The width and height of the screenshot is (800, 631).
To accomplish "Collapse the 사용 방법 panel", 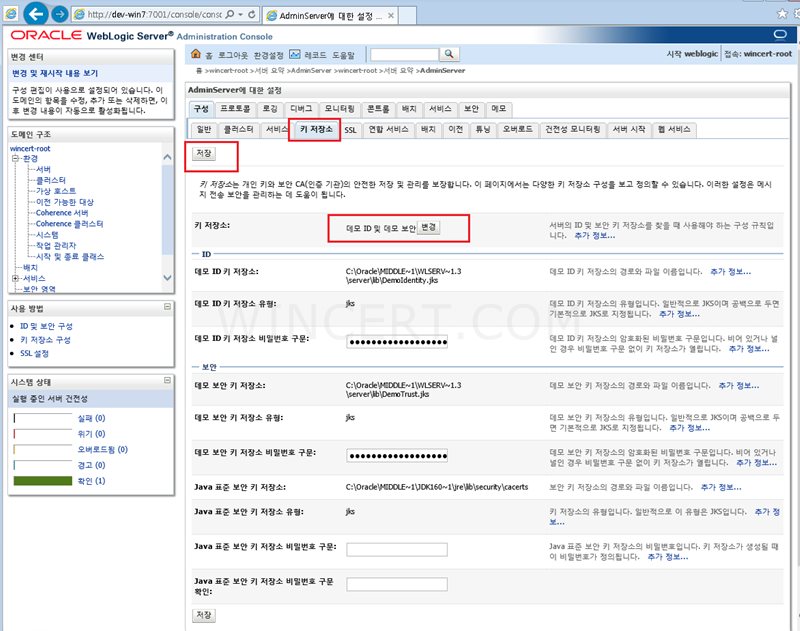I will pyautogui.click(x=167, y=307).
